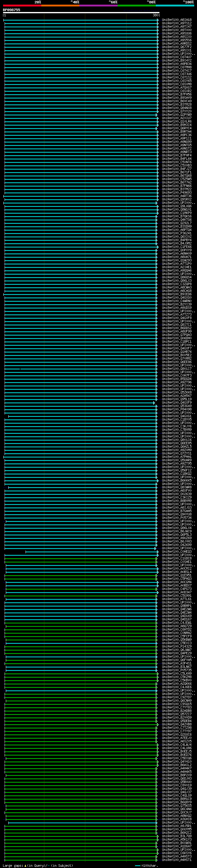Click hit label UniRef100_Q6EE85
This screenshot has width=197, height=868.
click(176, 443)
